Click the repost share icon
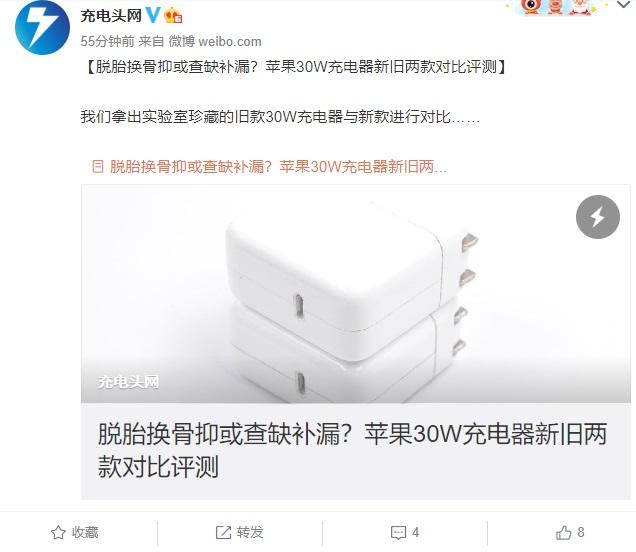Image resolution: width=636 pixels, height=552 pixels. tap(223, 533)
